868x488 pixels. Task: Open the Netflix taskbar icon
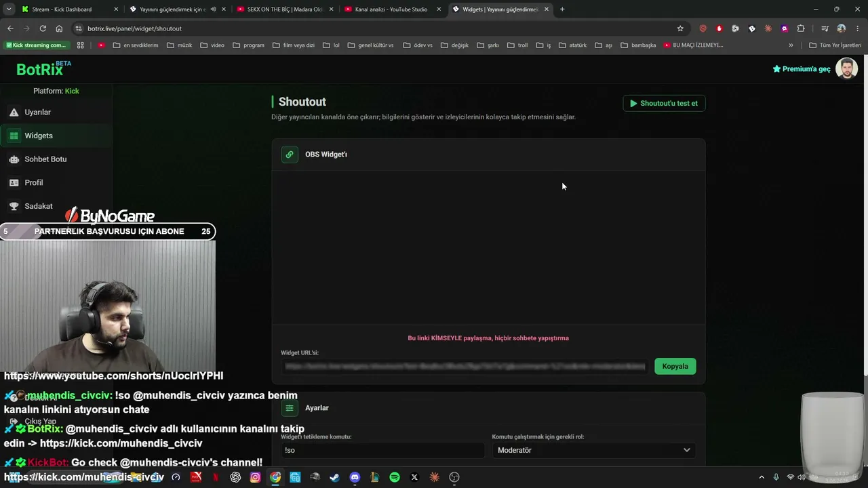point(216,477)
